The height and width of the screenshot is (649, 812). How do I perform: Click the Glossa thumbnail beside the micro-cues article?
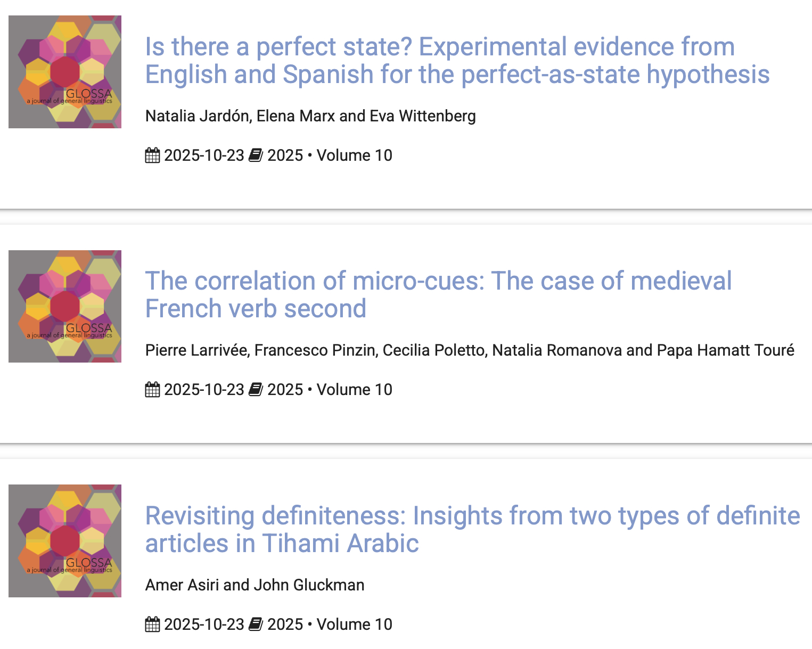click(x=65, y=306)
